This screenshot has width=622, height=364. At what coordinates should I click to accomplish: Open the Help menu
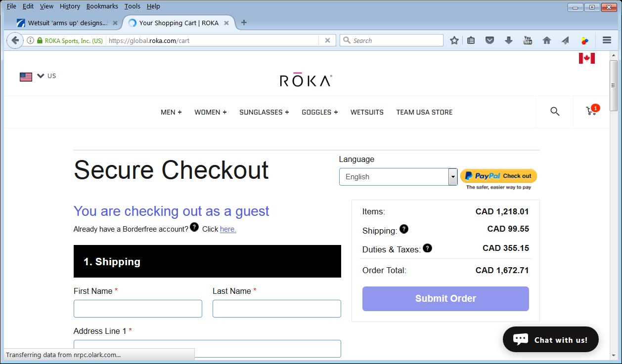point(153,6)
